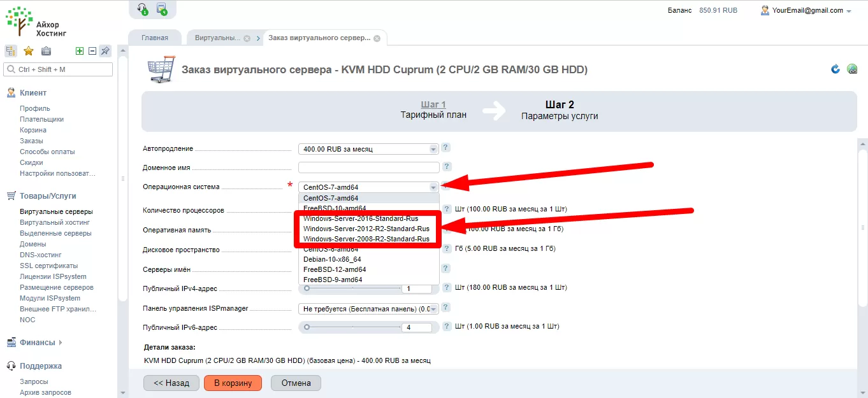The image size is (868, 398).
Task: Click the IPv4 address quantity box showing 1
Action: (x=416, y=289)
